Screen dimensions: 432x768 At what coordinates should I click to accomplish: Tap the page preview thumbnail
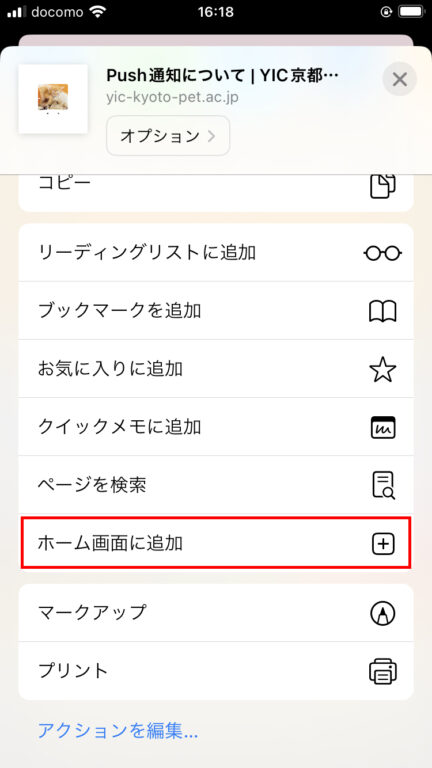click(53, 99)
